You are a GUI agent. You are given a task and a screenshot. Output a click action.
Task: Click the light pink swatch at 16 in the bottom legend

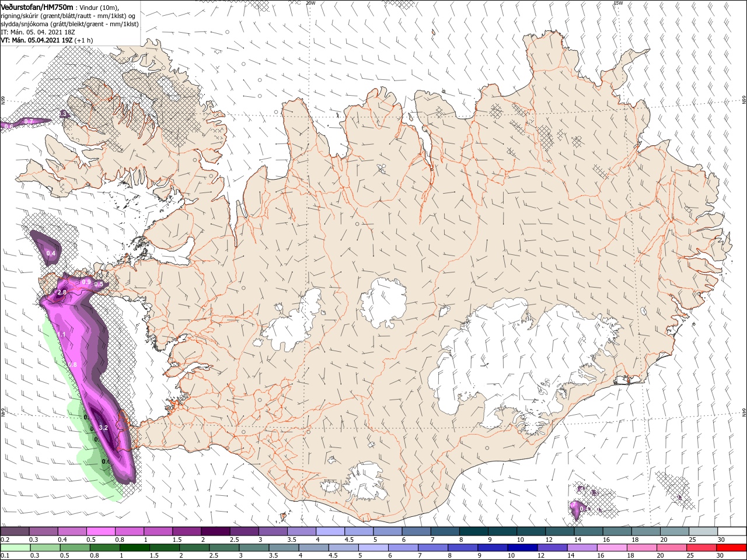pyautogui.click(x=612, y=548)
